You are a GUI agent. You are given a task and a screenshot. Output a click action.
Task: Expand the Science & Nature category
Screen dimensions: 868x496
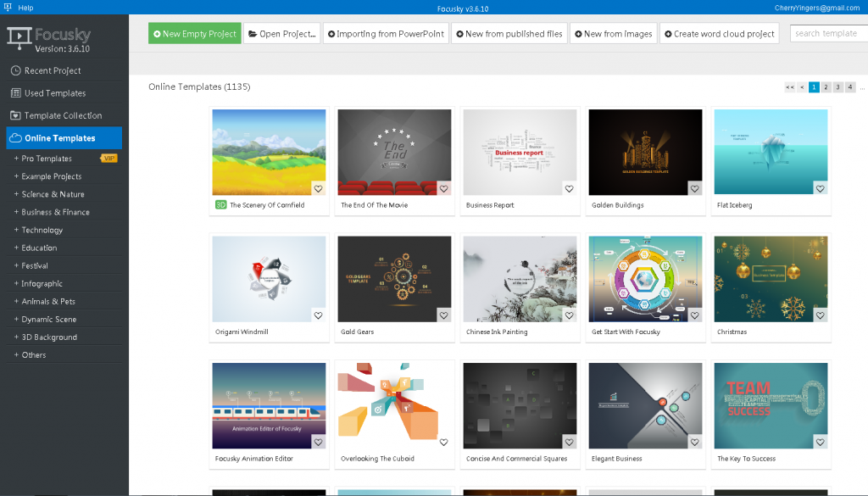pos(53,194)
